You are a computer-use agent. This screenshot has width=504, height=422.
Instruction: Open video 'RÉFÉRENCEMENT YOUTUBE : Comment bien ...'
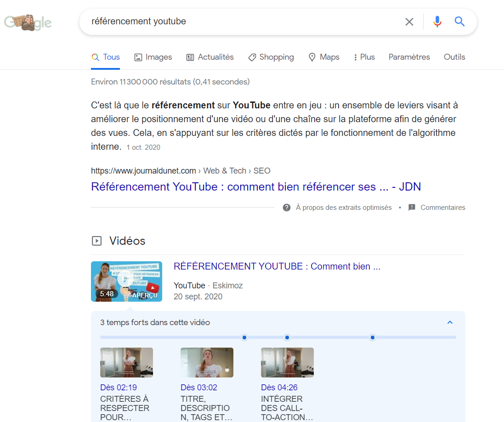[277, 266]
